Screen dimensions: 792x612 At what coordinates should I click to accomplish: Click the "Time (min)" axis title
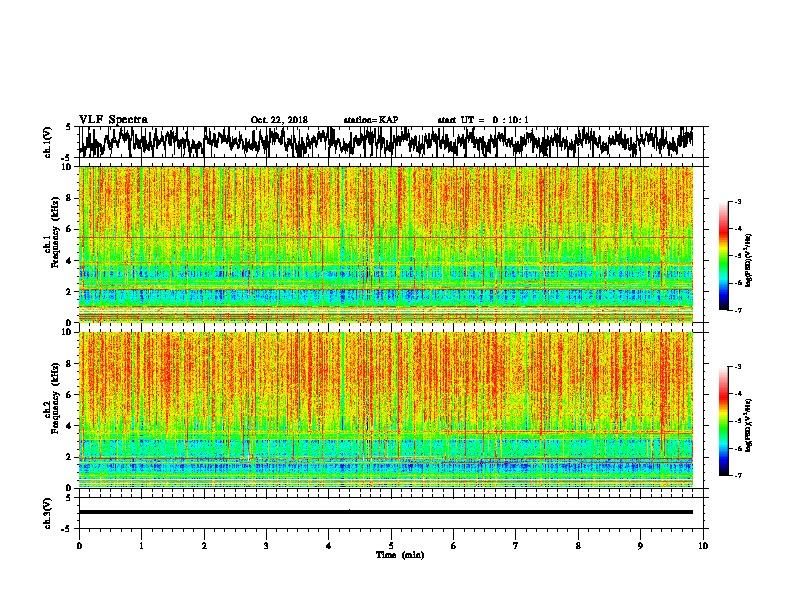(400, 555)
